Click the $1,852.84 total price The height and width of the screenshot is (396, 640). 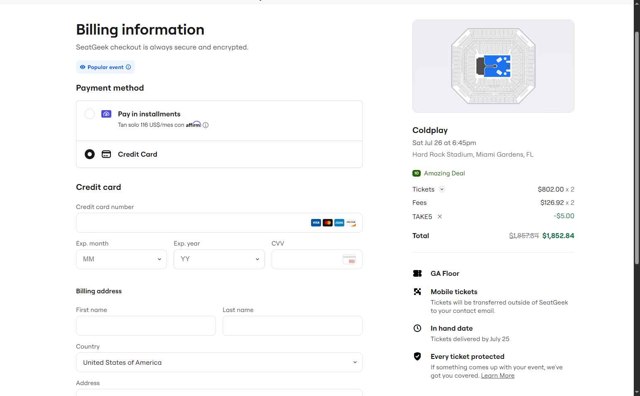558,236
